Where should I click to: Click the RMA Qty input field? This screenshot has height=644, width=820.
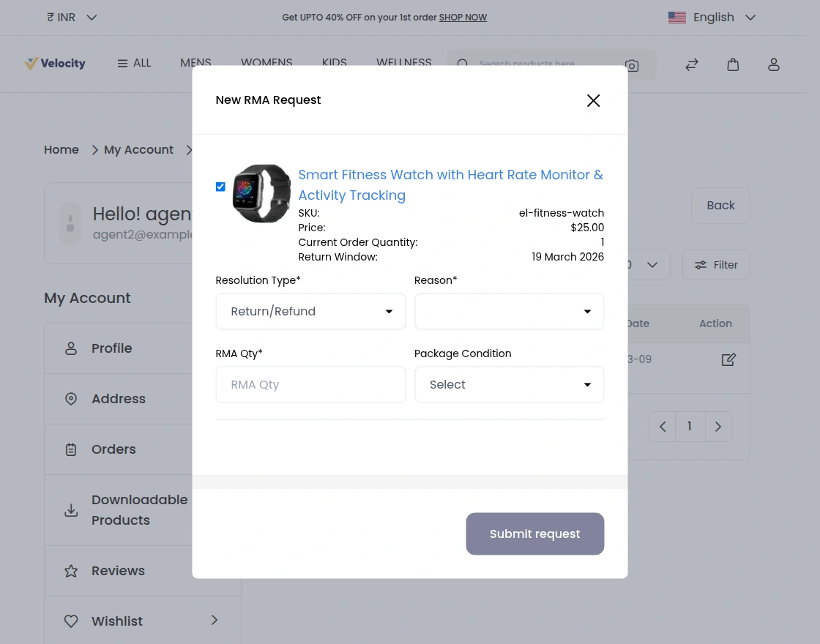click(x=310, y=385)
